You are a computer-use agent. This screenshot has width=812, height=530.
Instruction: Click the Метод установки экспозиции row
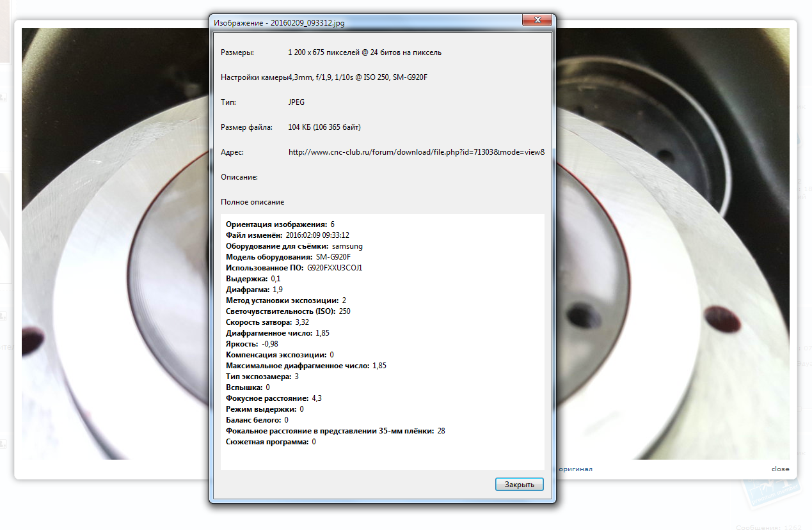(x=286, y=300)
